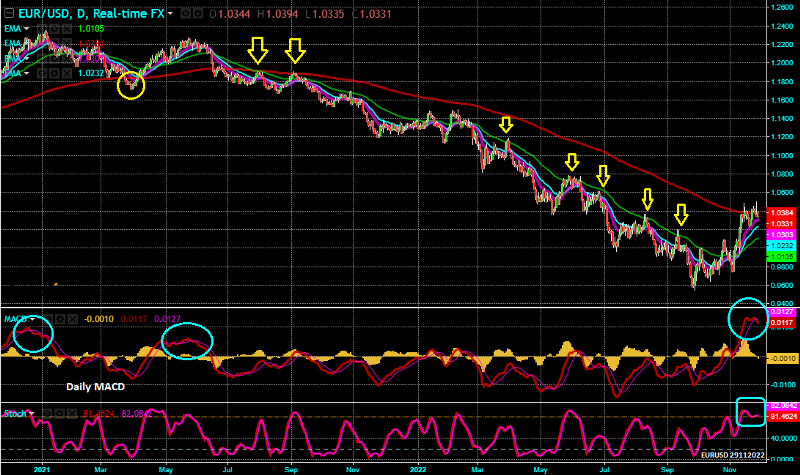Viewport: 800px width, 475px height.
Task: Click the -0.0100 MACD scale label
Action: point(783,385)
